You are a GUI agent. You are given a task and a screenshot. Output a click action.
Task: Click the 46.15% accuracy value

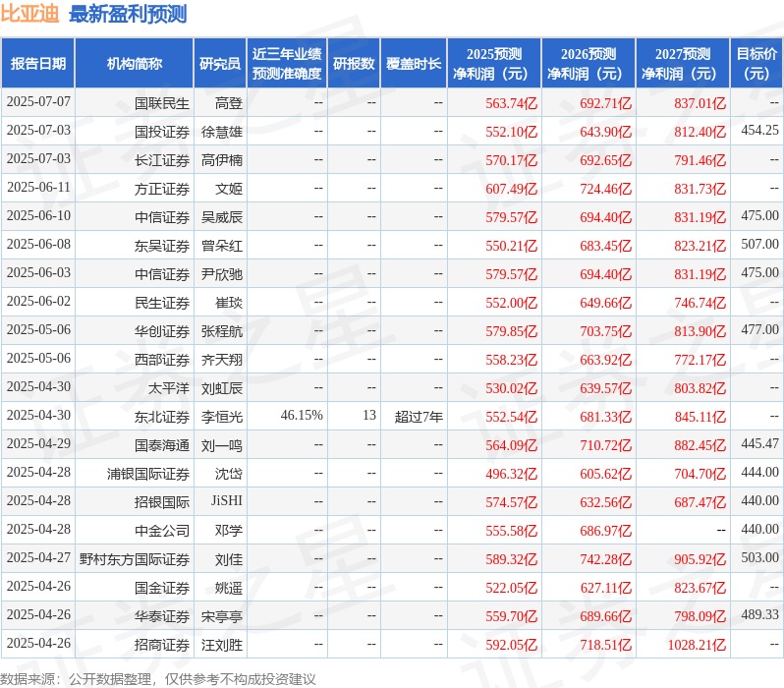pyautogui.click(x=302, y=416)
